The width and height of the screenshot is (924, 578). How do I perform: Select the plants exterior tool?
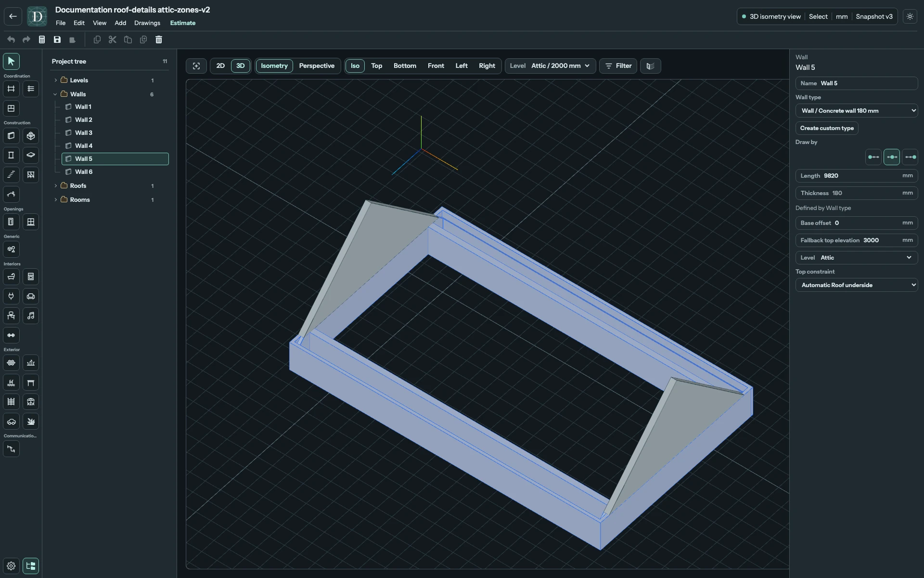[31, 421]
